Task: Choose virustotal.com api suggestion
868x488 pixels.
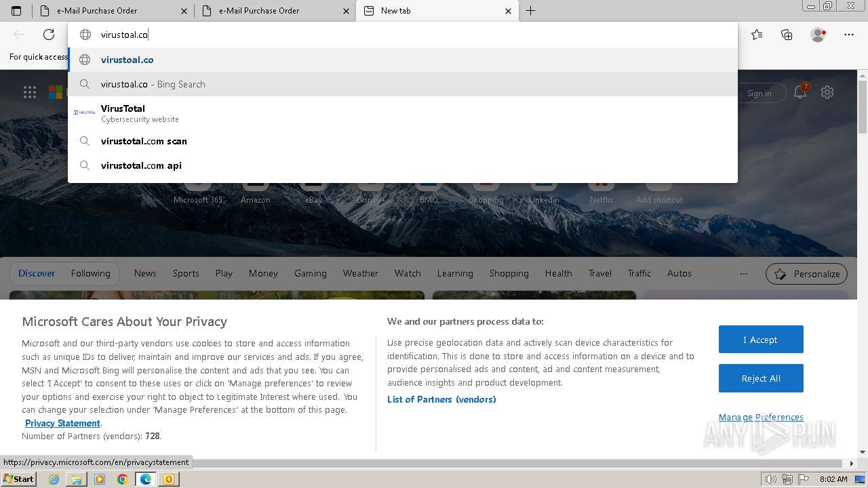Action: (403, 165)
